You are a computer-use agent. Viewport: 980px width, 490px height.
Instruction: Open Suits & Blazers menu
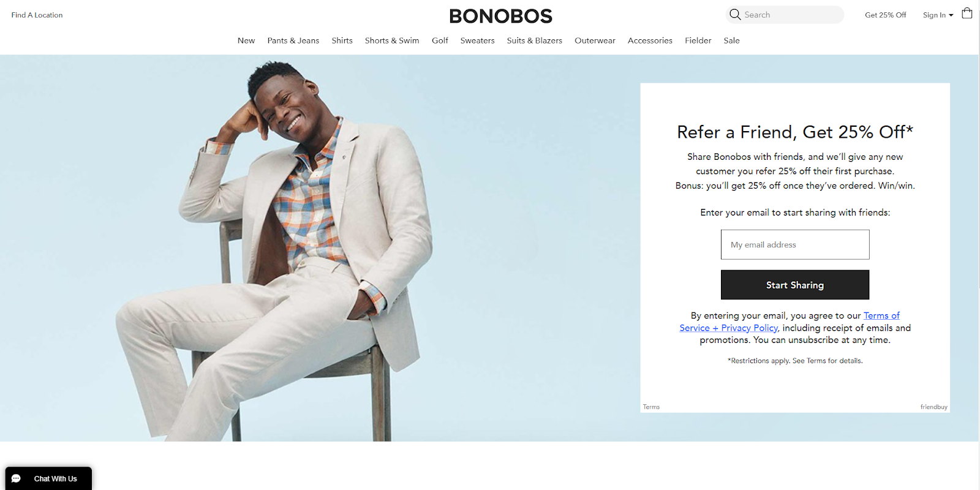[534, 40]
